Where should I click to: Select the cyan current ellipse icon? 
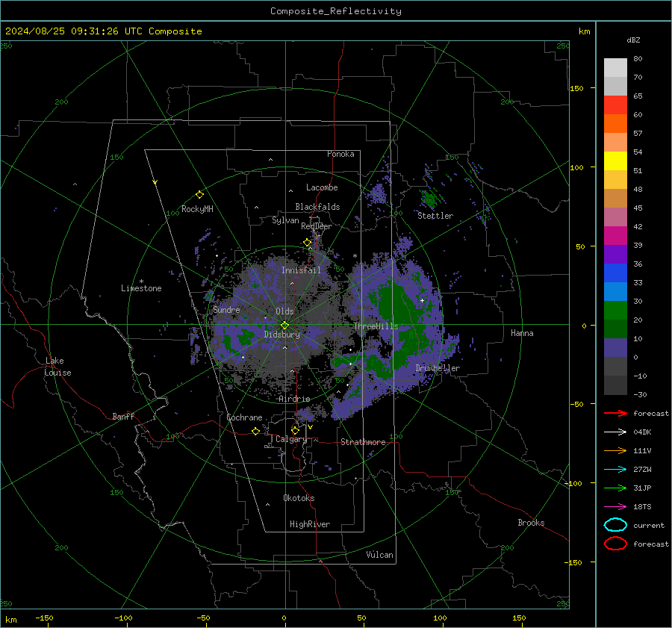pos(615,525)
